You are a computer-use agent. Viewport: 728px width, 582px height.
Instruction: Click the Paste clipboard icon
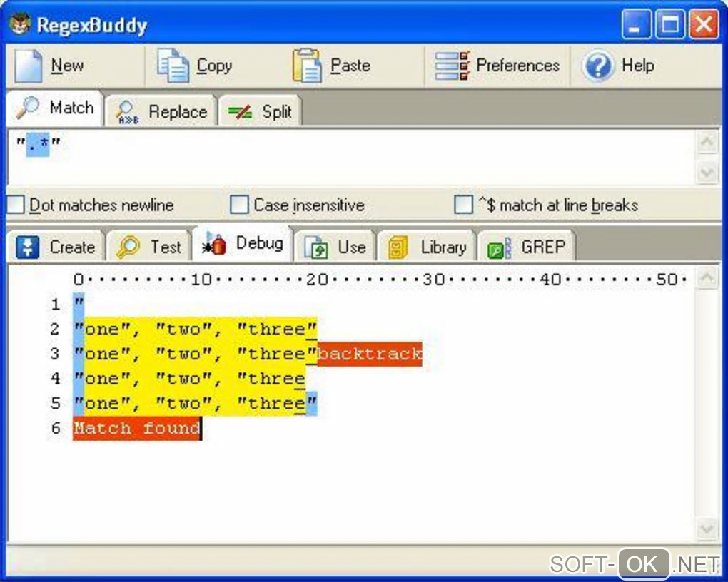click(x=307, y=66)
